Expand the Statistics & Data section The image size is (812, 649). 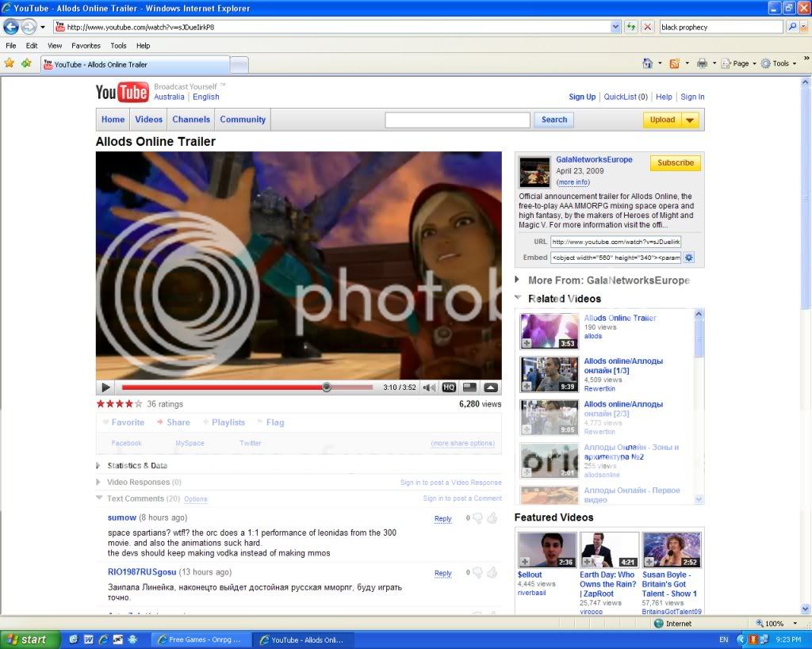coord(98,466)
